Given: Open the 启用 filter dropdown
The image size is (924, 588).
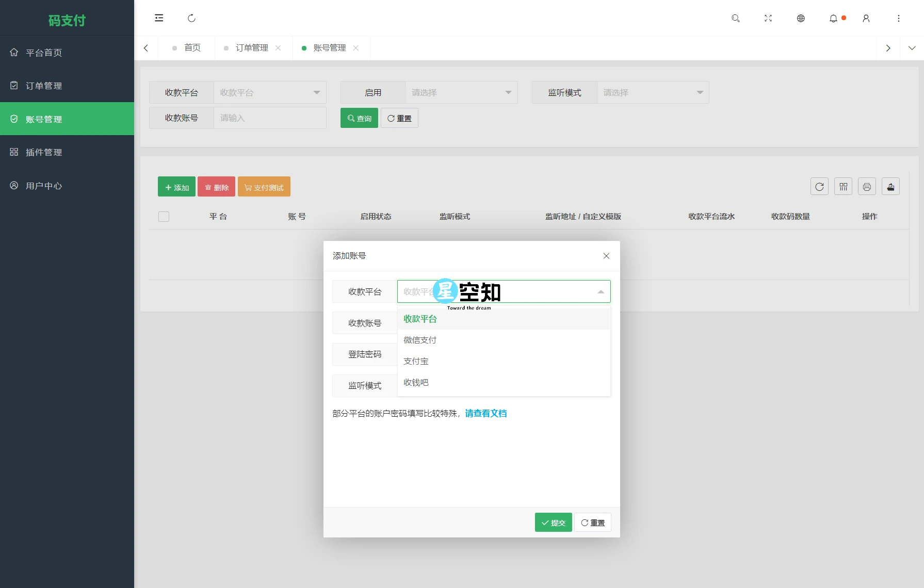Looking at the screenshot, I should pos(461,92).
